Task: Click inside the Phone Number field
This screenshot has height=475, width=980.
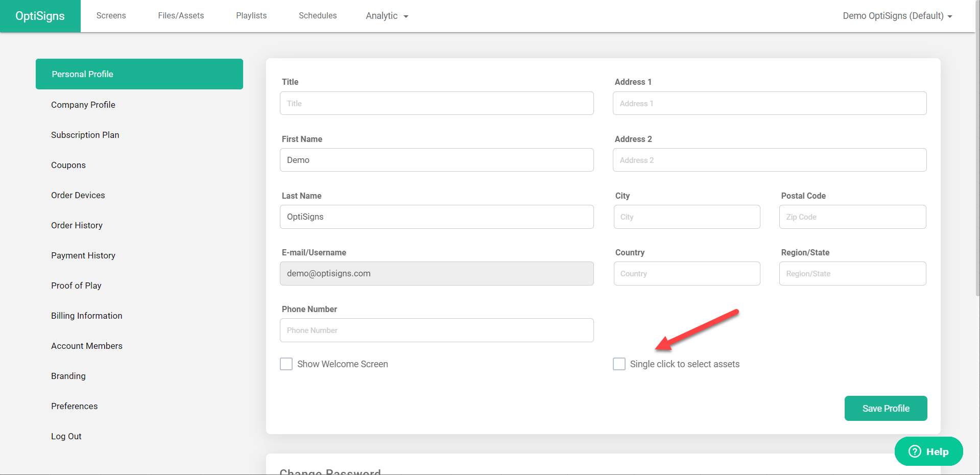Action: click(x=436, y=330)
